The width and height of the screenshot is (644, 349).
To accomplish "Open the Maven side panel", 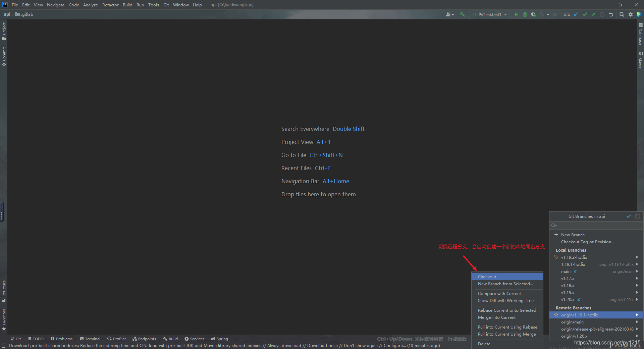I will (640, 60).
